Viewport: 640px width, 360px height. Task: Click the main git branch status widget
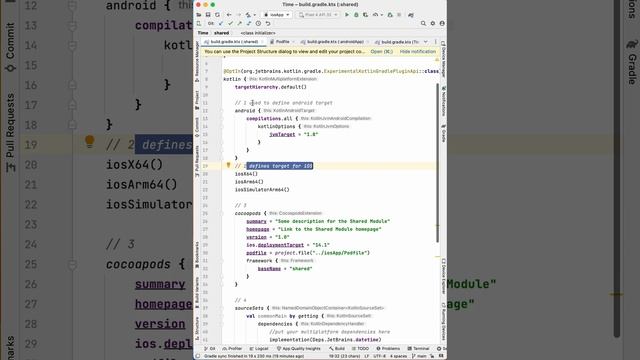(419, 356)
